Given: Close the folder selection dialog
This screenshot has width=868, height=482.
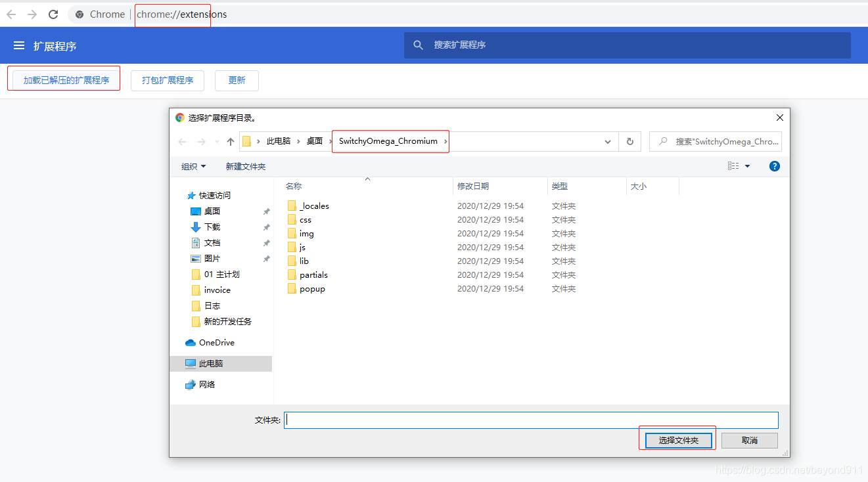Looking at the screenshot, I should pos(780,118).
